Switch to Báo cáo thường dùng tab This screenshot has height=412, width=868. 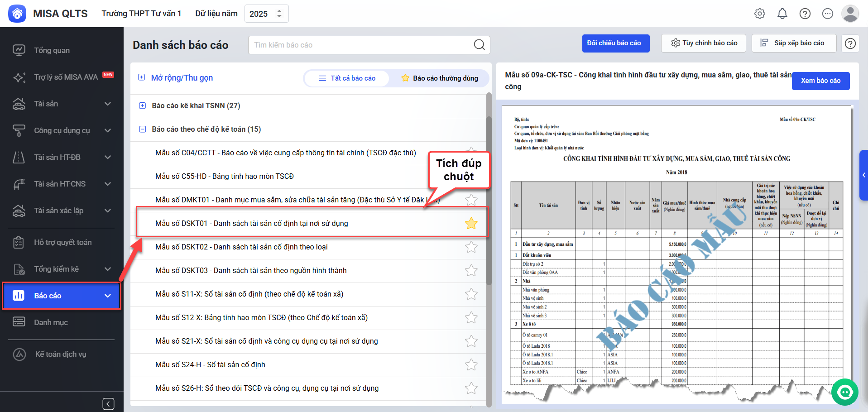coord(439,78)
